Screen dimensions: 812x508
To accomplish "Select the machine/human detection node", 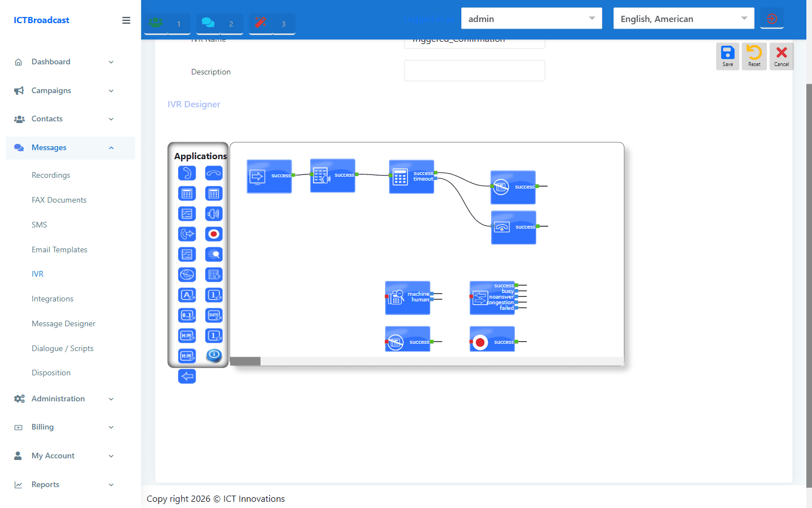I will coord(407,298).
